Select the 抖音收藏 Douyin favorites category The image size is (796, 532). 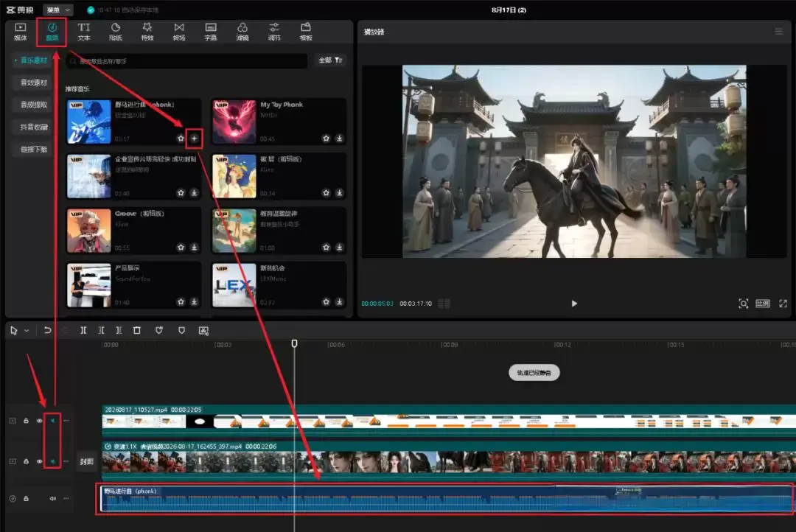click(33, 127)
